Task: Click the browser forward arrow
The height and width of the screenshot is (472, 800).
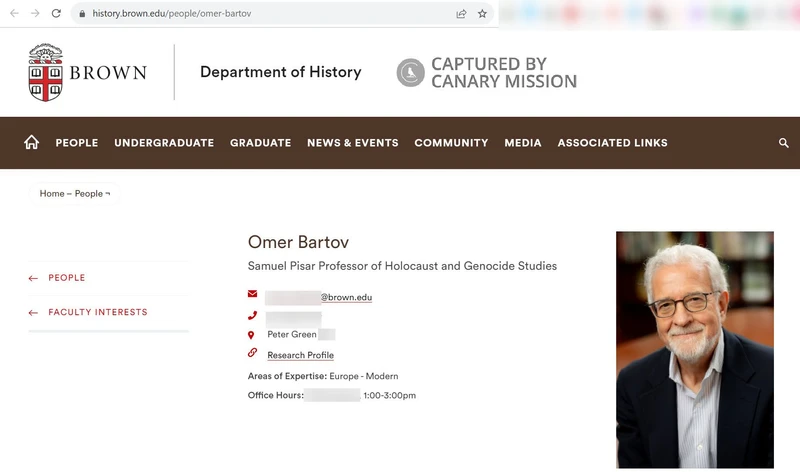Action: coord(35,13)
